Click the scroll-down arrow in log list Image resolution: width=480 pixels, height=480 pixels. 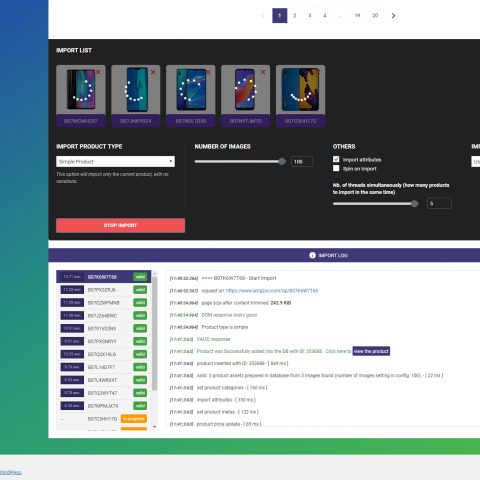[154, 427]
